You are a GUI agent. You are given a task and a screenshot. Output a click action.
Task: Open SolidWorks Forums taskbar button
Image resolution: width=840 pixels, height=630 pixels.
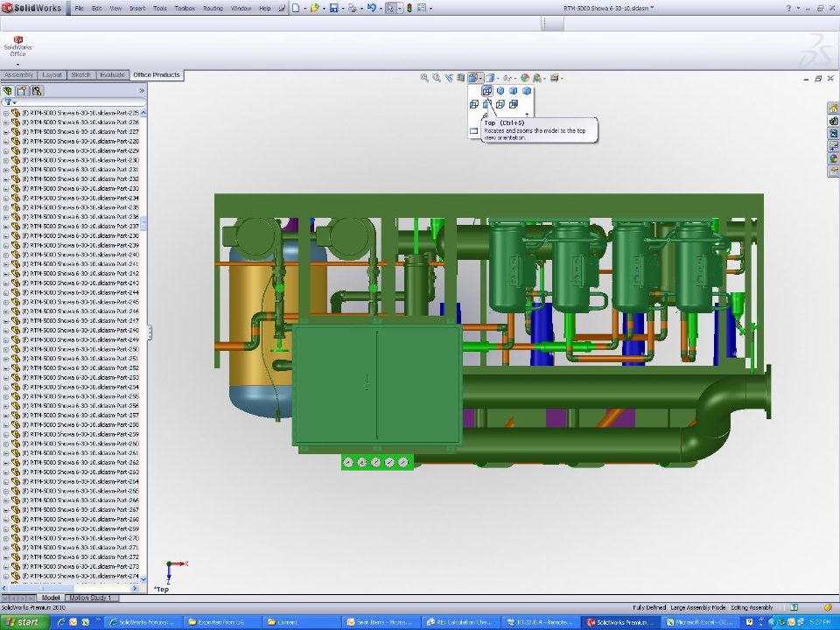coord(142,622)
